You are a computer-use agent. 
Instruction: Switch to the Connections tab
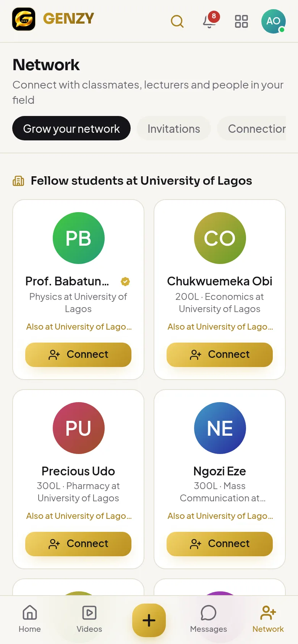tap(251, 128)
